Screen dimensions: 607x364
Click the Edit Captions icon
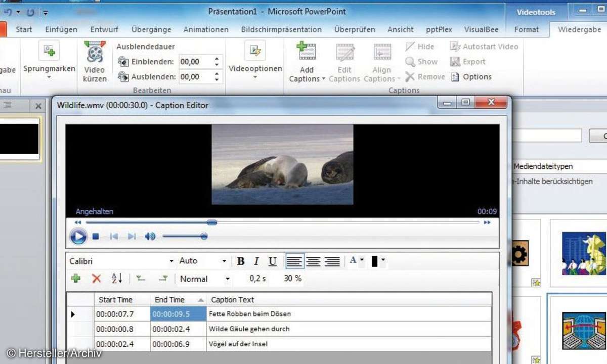344,53
